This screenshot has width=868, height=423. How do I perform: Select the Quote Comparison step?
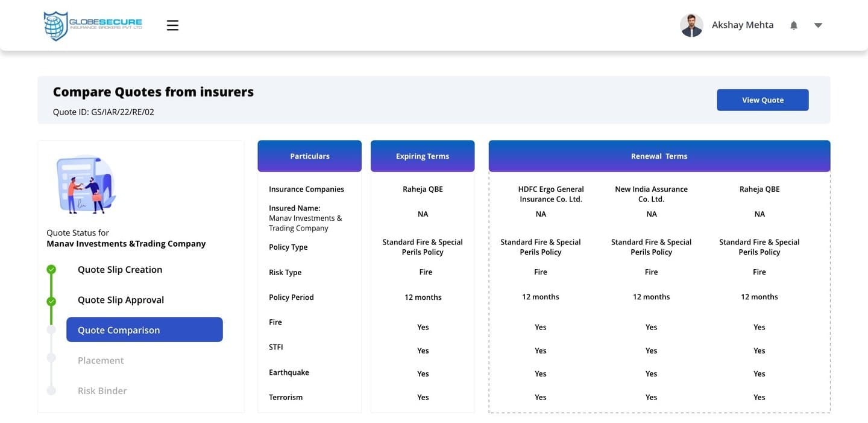[145, 330]
